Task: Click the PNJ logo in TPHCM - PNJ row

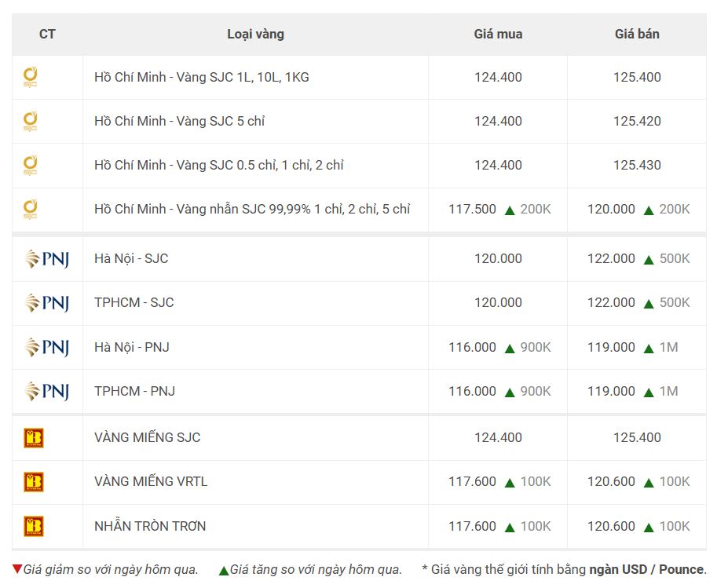Action: [x=47, y=392]
